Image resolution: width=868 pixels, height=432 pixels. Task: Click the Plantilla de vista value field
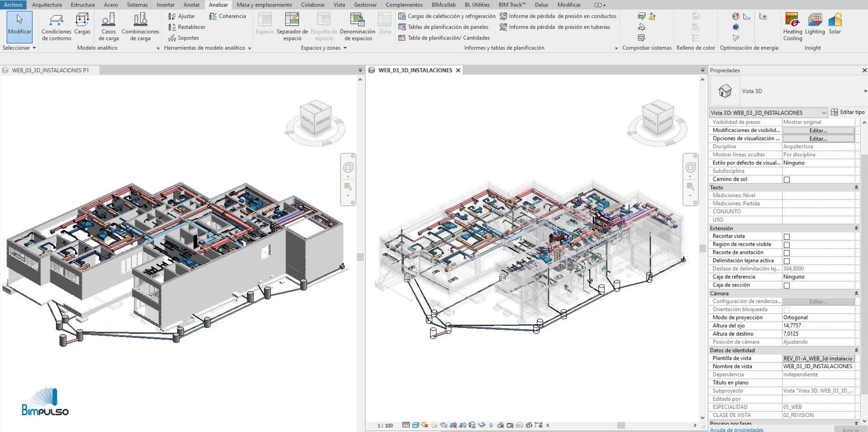click(818, 359)
